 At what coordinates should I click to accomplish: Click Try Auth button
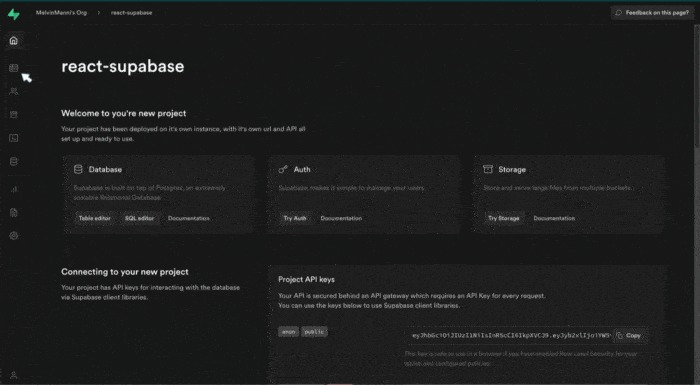(295, 218)
